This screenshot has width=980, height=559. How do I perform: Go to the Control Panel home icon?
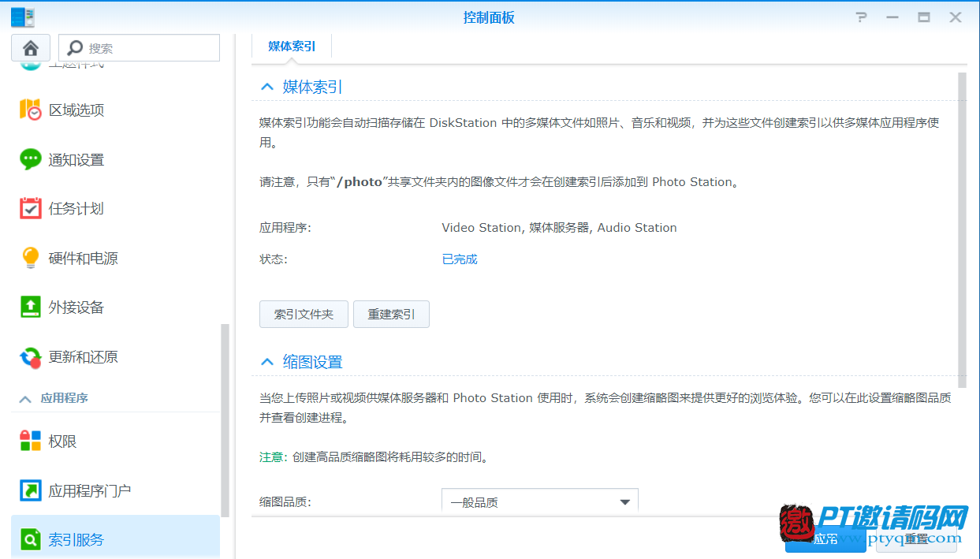tap(31, 48)
